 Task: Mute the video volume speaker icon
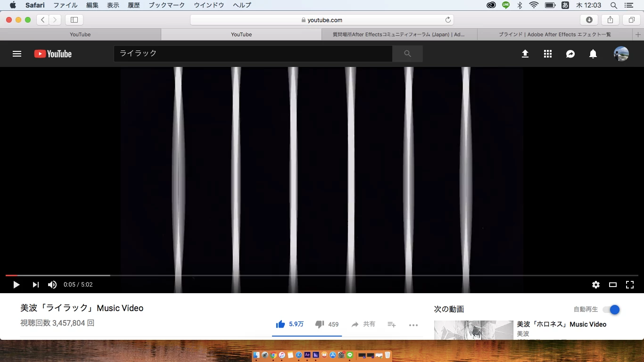pos(52,285)
